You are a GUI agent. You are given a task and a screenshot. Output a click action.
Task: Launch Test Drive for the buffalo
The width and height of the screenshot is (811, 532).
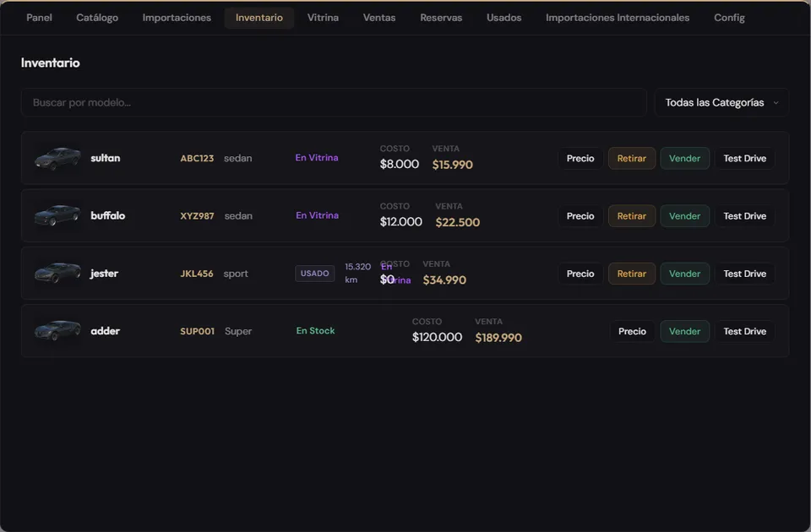coord(745,215)
